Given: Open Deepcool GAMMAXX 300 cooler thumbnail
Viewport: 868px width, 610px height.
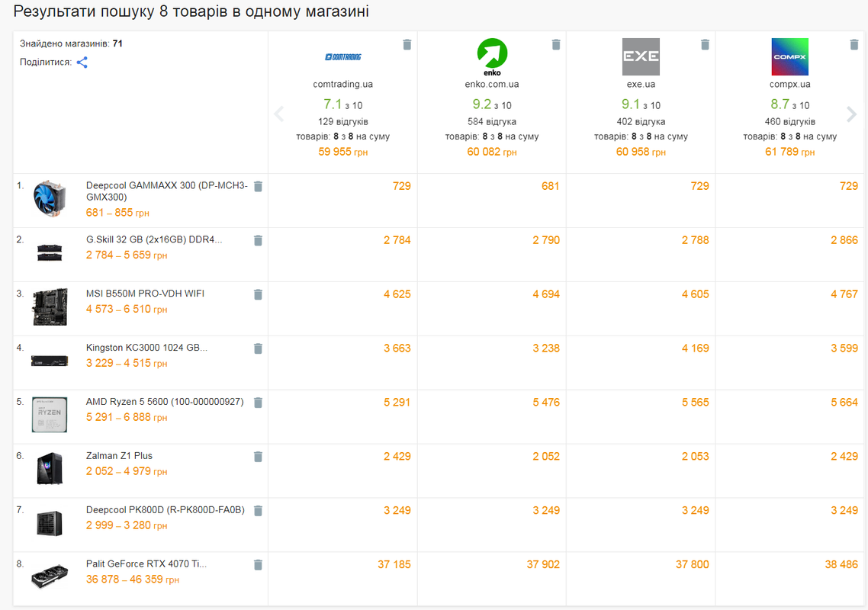Looking at the screenshot, I should point(50,198).
